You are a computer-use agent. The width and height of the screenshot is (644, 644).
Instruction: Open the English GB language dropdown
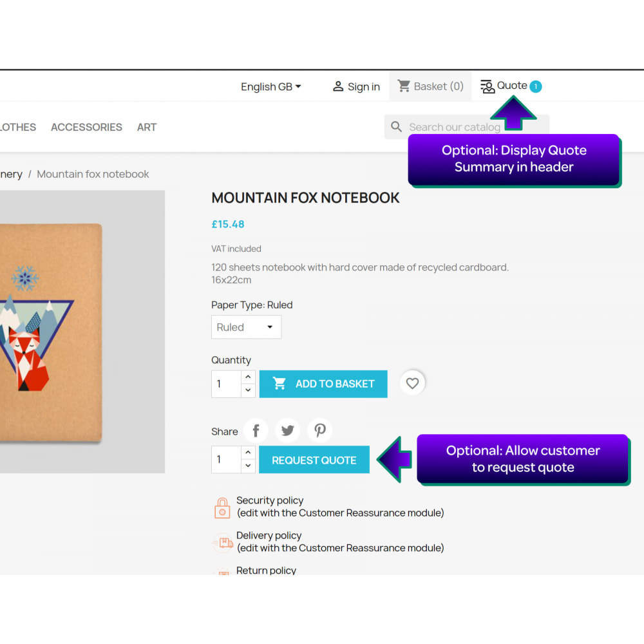[x=270, y=87]
